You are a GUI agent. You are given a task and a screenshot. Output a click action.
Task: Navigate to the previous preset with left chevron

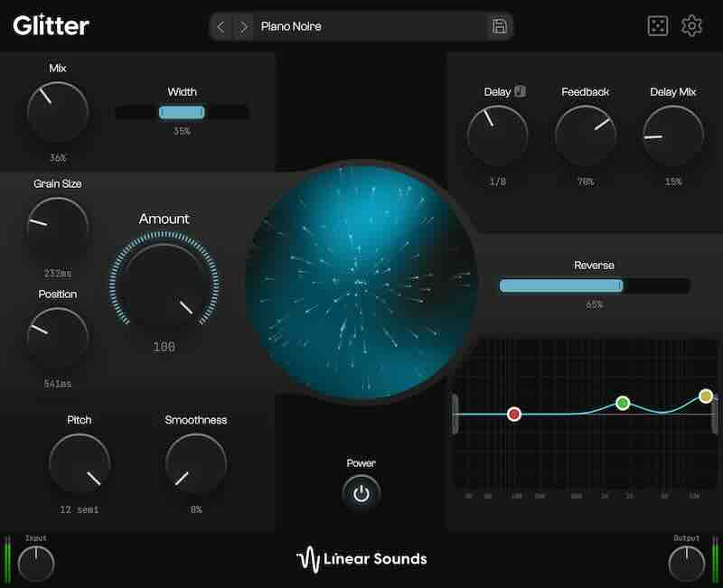coord(220,27)
